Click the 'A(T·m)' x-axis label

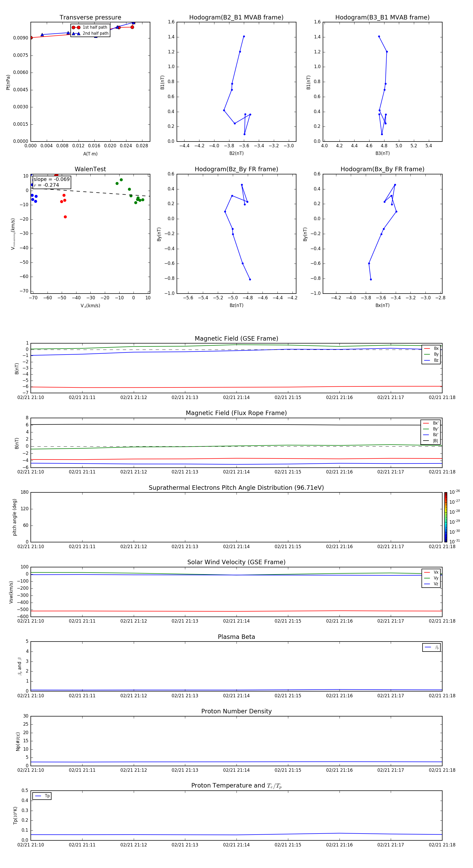pos(90,154)
